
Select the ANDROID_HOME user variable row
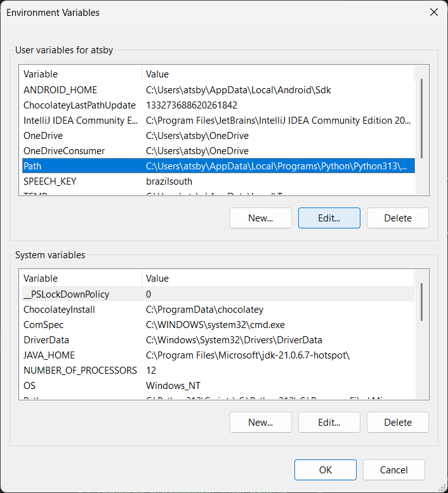pos(60,90)
